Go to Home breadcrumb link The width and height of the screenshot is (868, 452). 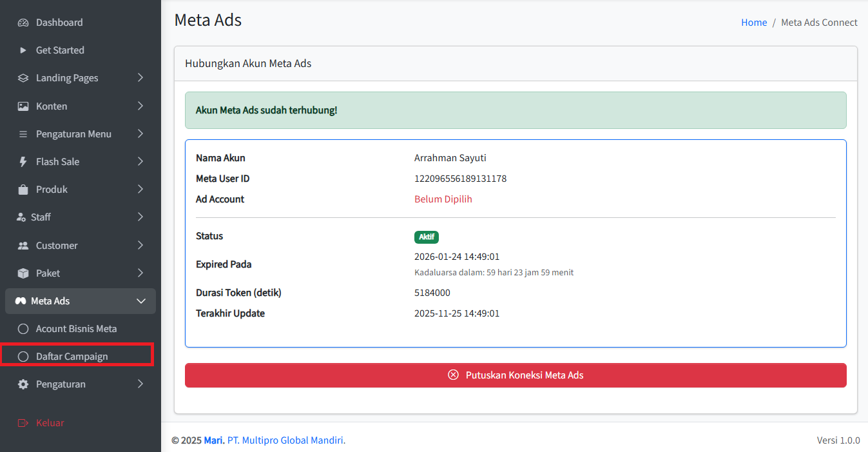753,23
